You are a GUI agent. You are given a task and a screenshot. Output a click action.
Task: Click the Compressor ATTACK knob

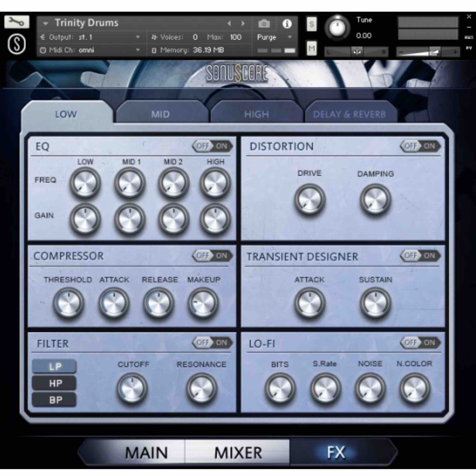(x=114, y=303)
